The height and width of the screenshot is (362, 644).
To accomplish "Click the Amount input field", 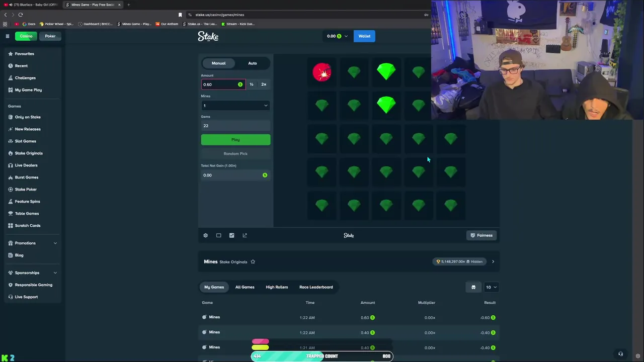I will (223, 84).
